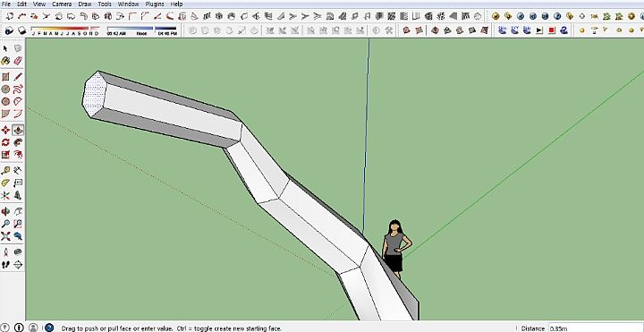Activate the Axes tool
The height and width of the screenshot is (332, 644).
5,195
